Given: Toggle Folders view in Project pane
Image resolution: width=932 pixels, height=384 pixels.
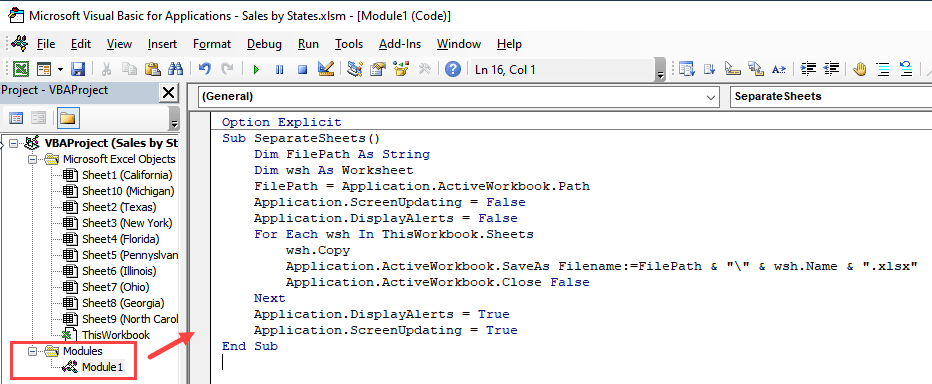Looking at the screenshot, I should pyautogui.click(x=68, y=118).
